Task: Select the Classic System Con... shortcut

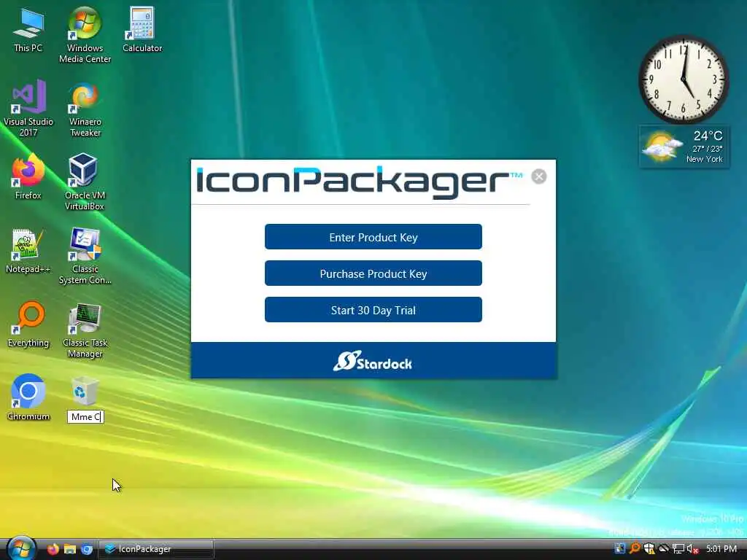Action: click(x=85, y=256)
